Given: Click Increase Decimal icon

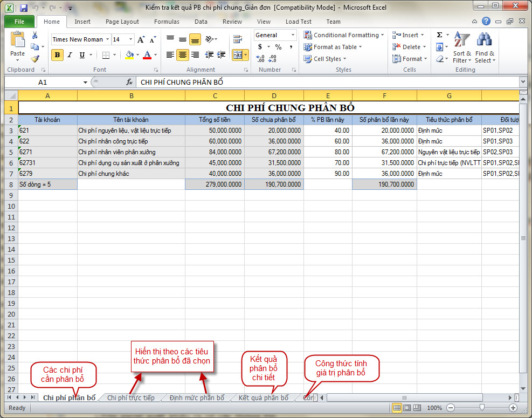Looking at the screenshot, I should [260, 59].
